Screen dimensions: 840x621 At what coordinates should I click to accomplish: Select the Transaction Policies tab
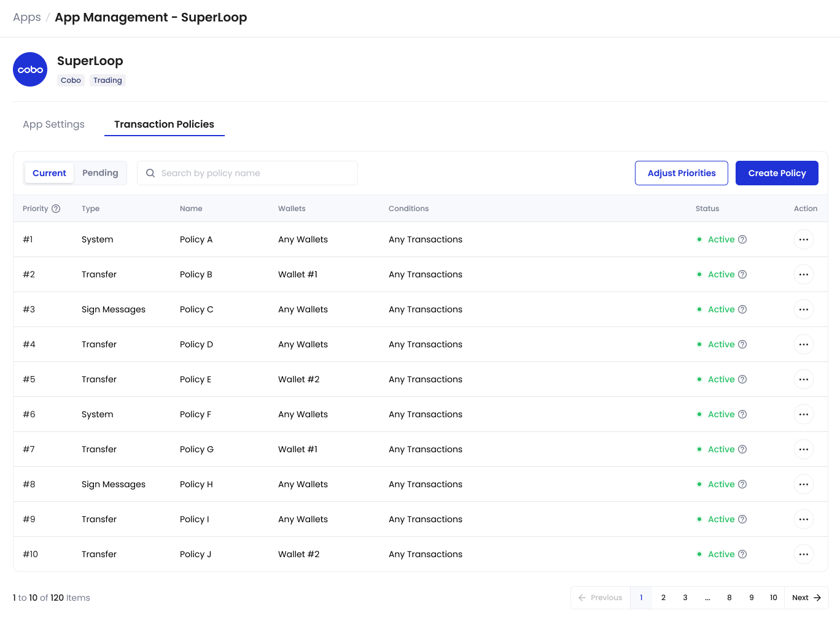164,124
